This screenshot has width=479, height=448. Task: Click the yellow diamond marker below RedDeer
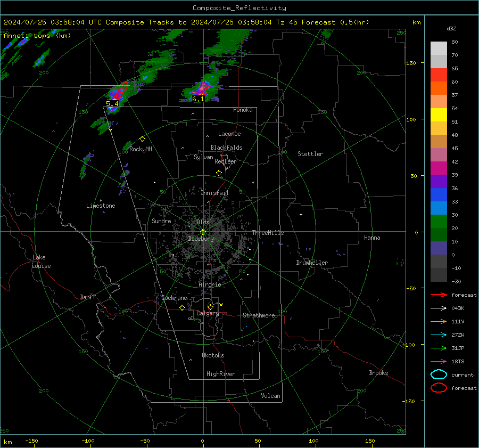click(x=219, y=173)
